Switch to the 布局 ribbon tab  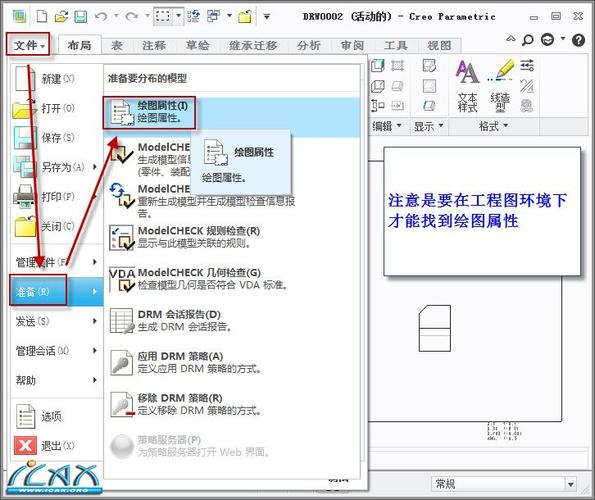(x=80, y=46)
